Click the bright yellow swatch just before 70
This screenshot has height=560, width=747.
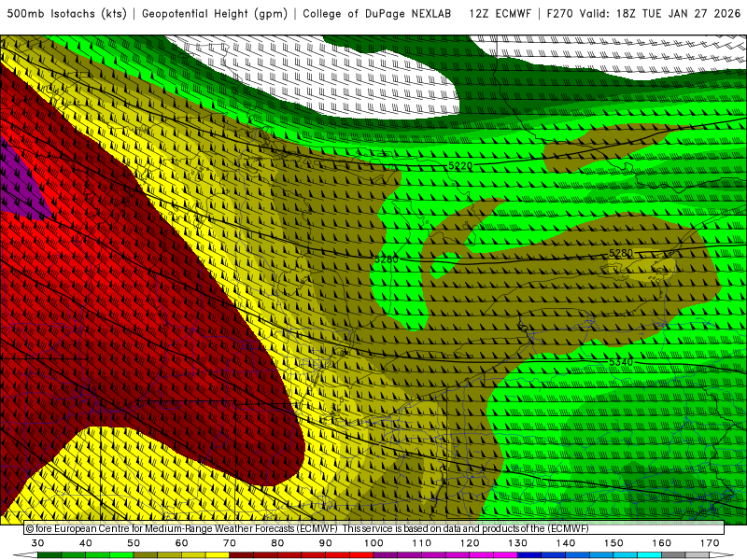point(218,555)
